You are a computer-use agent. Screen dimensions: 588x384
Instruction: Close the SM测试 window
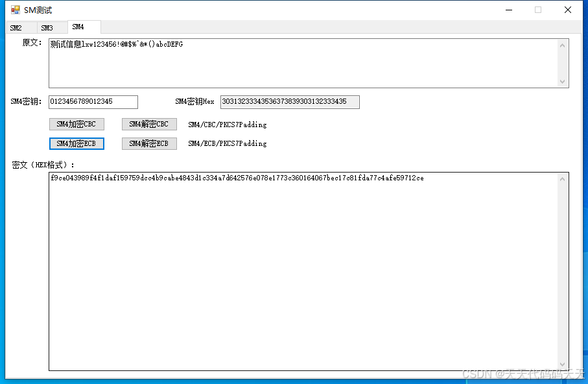point(568,10)
